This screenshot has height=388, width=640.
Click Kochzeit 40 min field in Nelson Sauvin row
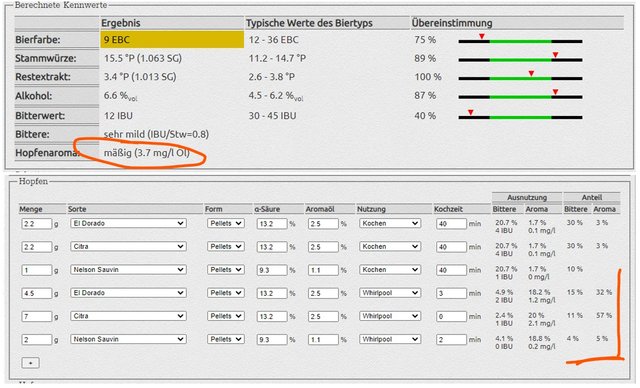click(x=451, y=270)
